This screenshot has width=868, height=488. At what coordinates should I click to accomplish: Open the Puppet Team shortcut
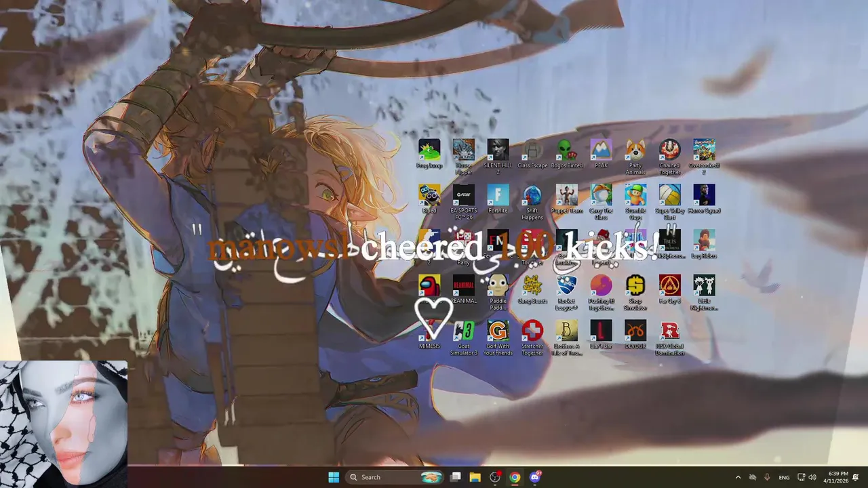pos(567,199)
